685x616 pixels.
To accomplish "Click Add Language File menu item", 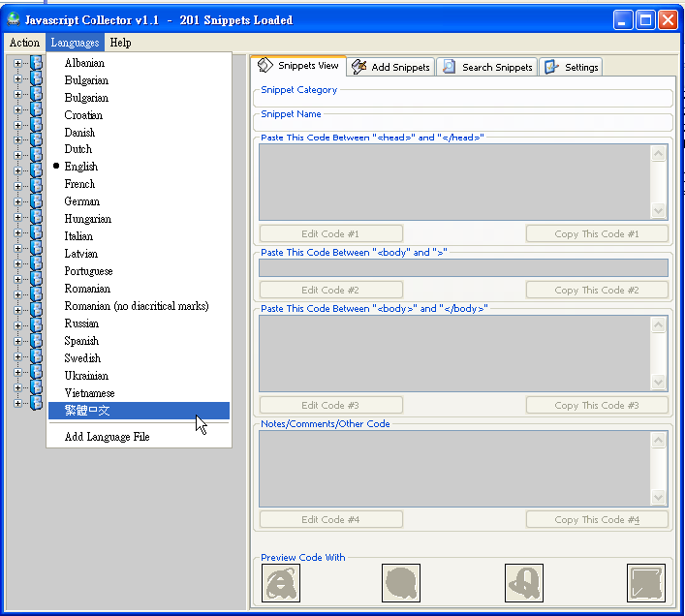I will (x=139, y=437).
